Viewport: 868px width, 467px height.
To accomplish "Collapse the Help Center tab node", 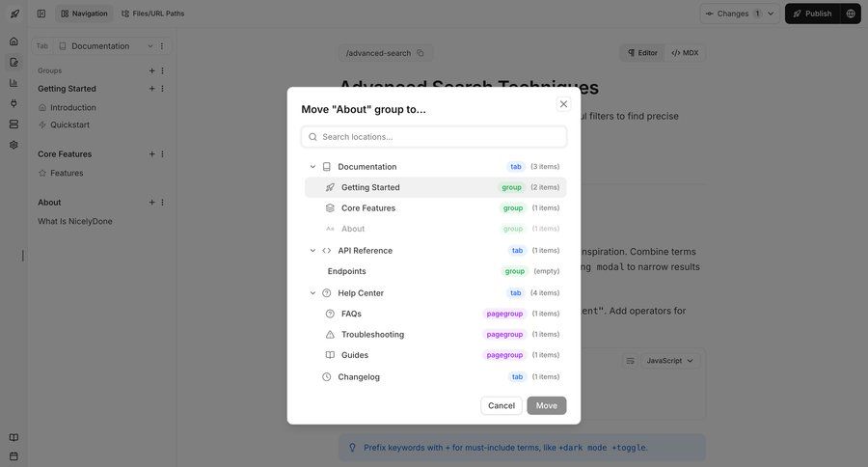I will pos(312,293).
